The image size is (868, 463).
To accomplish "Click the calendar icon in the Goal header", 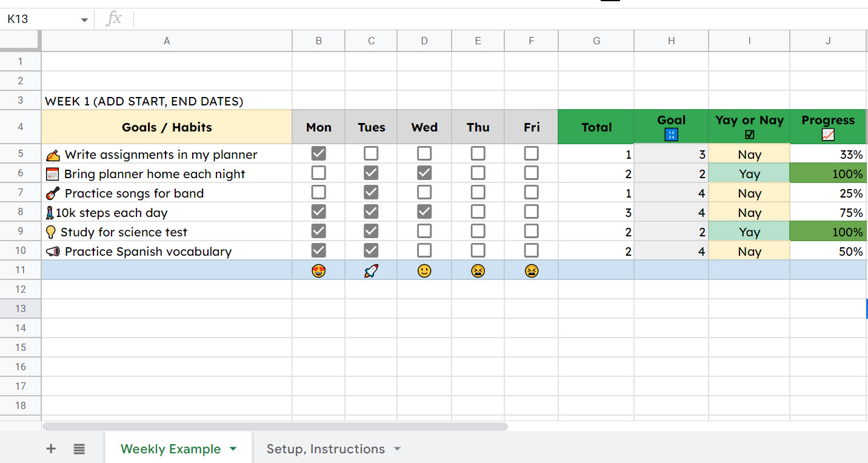I will click(x=671, y=135).
